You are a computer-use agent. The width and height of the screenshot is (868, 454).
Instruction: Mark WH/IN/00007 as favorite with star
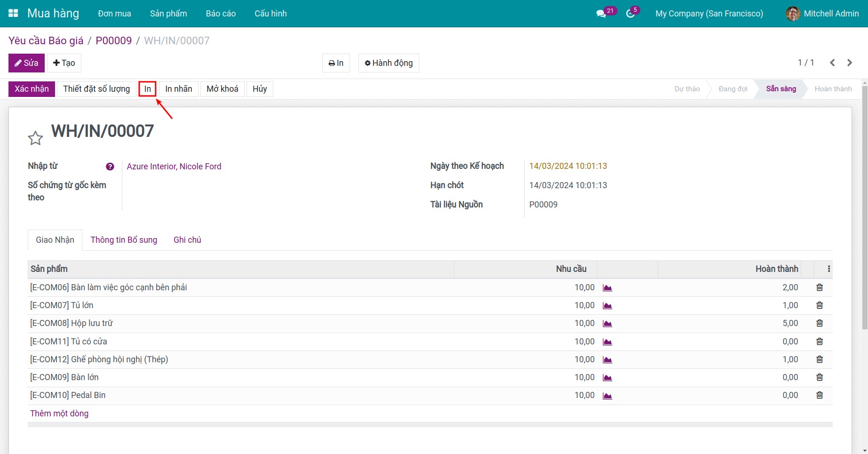pyautogui.click(x=35, y=138)
